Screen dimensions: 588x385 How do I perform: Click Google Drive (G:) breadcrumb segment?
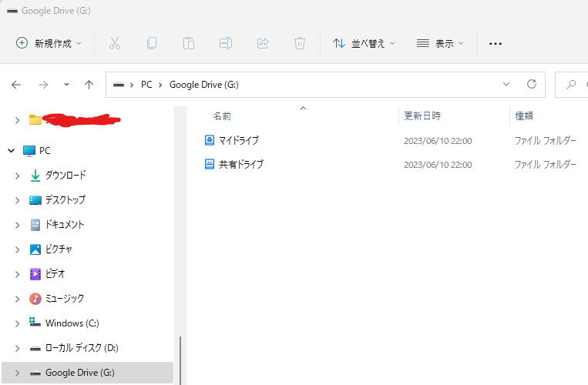[x=204, y=85]
